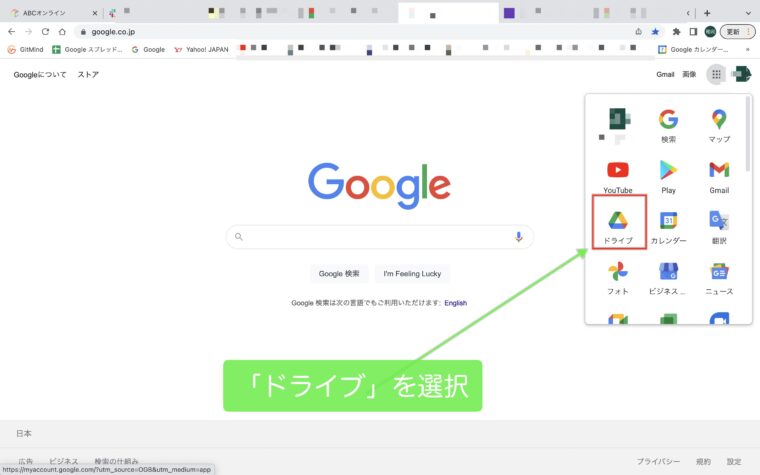Open Maps app (マップ)
760x475 pixels.
pyautogui.click(x=719, y=126)
